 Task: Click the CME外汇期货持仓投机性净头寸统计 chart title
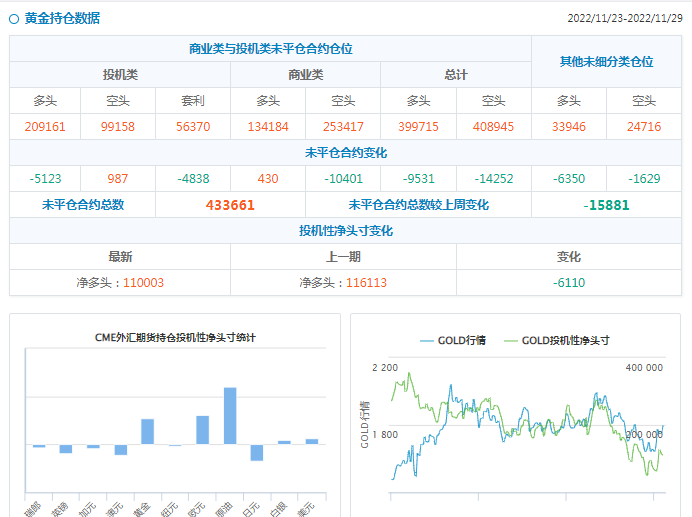pos(175,337)
